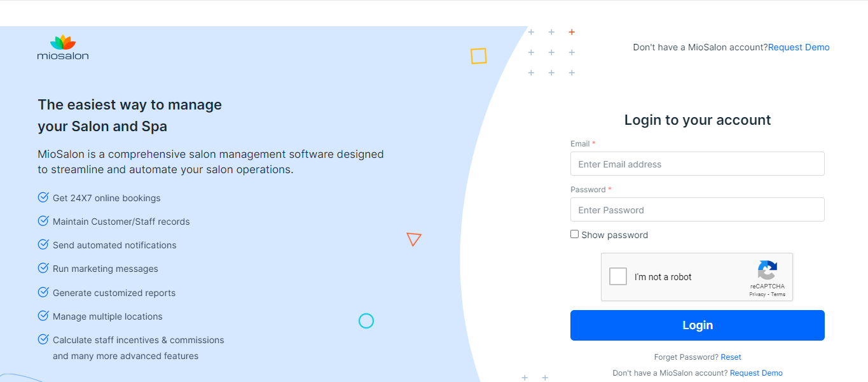Click checkmark icon beside Run marketing messages
This screenshot has height=382, width=868.
43,268
